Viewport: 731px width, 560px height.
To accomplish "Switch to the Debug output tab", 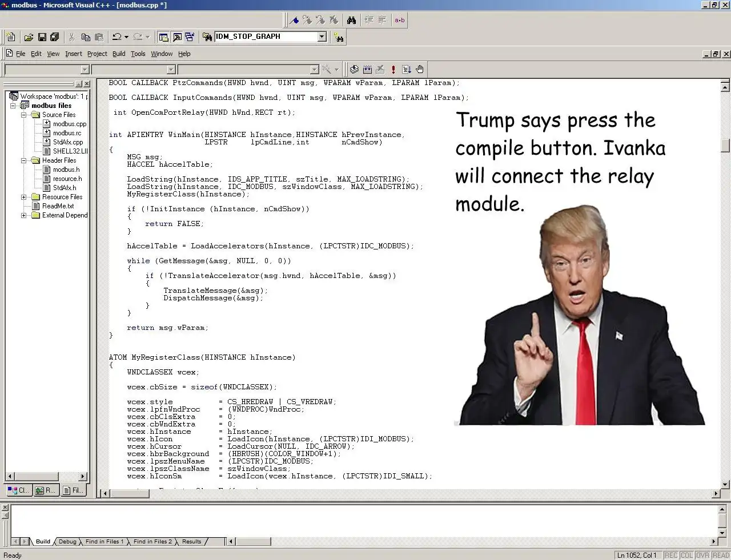I will tap(67, 541).
